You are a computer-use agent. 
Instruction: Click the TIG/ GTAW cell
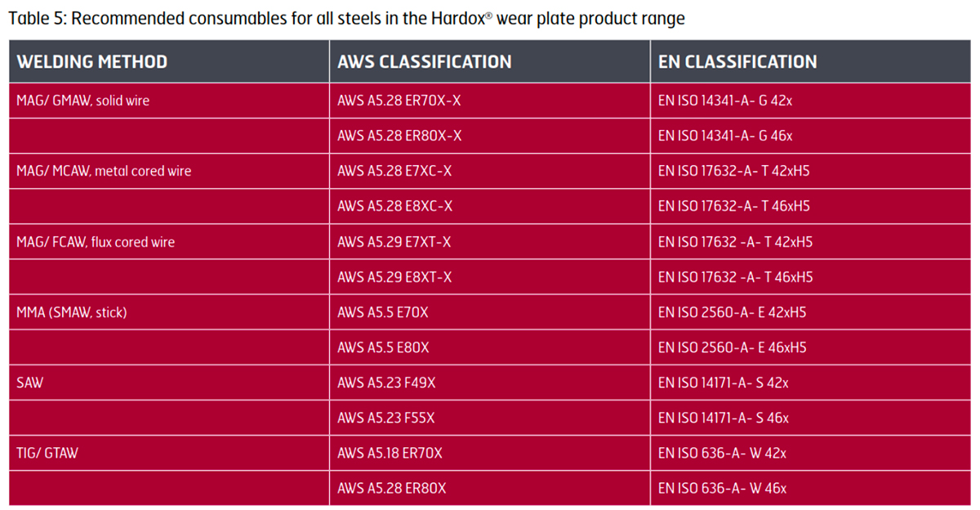coord(47,453)
